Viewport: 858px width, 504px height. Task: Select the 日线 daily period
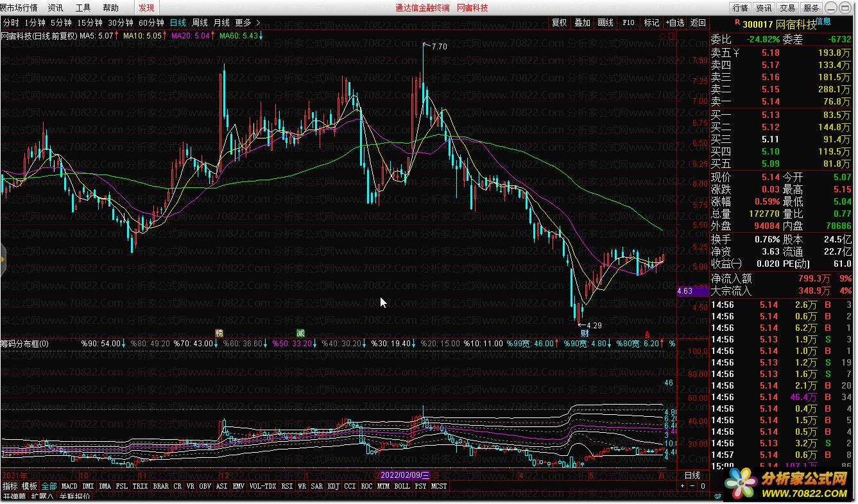(178, 22)
